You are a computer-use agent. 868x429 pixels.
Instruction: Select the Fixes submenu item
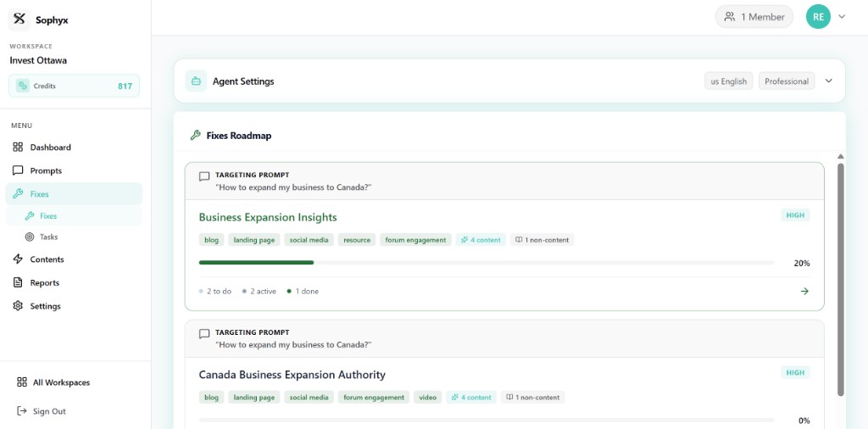click(74, 216)
